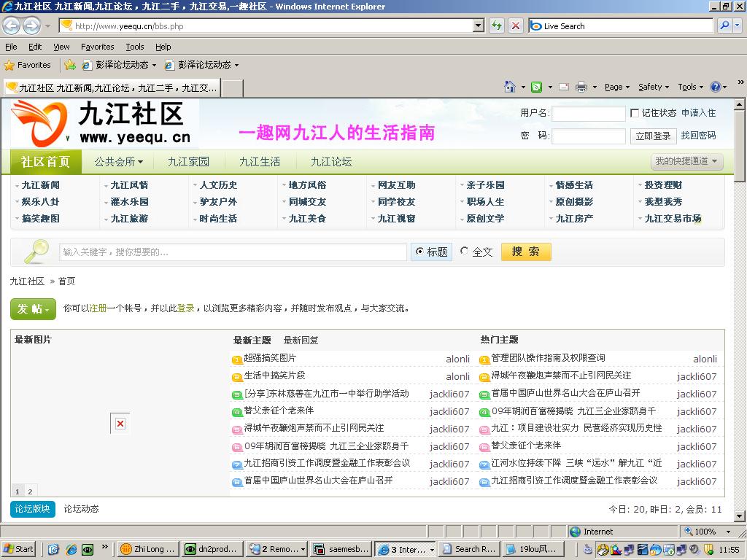Viewport: 747px width, 560px height.
Task: Open the Favorites menu in menu bar
Action: (97, 47)
